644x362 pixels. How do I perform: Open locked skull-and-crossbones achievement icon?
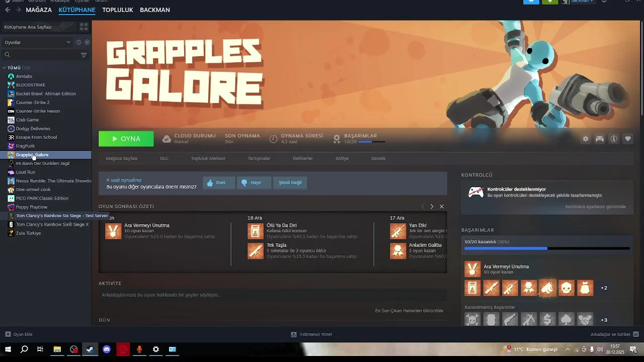click(x=472, y=319)
